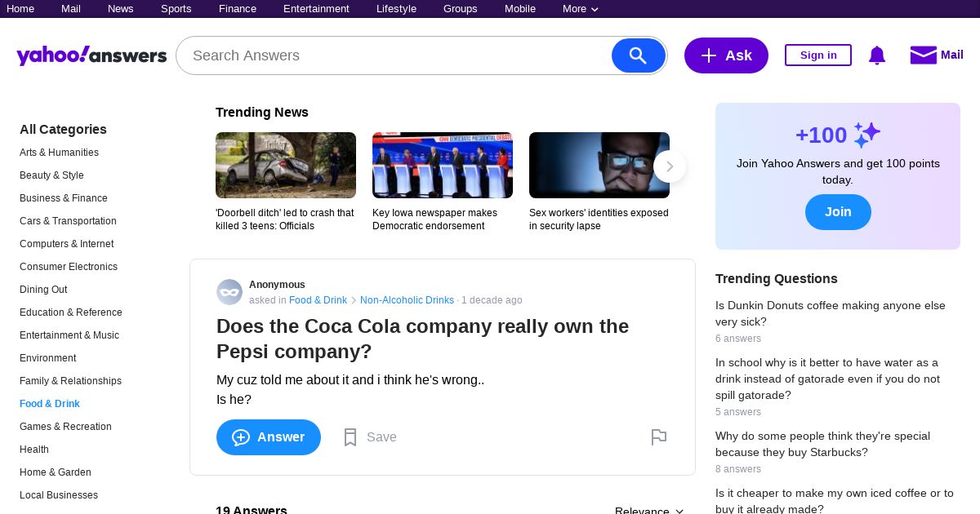
Task: Open water instead of gatorade question
Action: click(x=827, y=379)
